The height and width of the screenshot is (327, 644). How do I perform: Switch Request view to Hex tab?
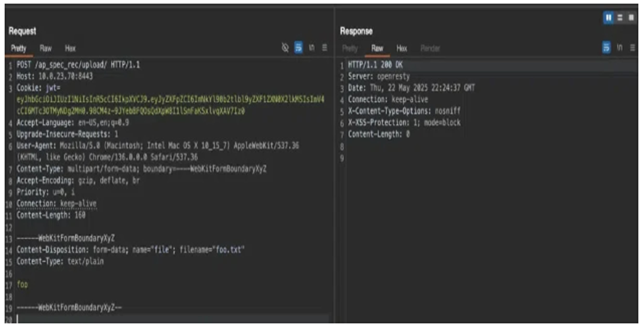click(x=70, y=48)
